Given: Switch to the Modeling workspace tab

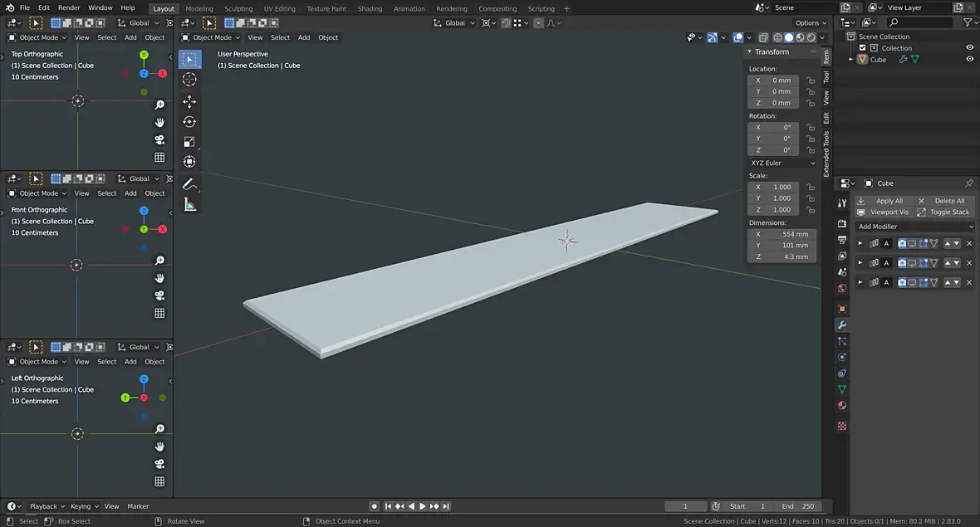Looking at the screenshot, I should pyautogui.click(x=199, y=9).
